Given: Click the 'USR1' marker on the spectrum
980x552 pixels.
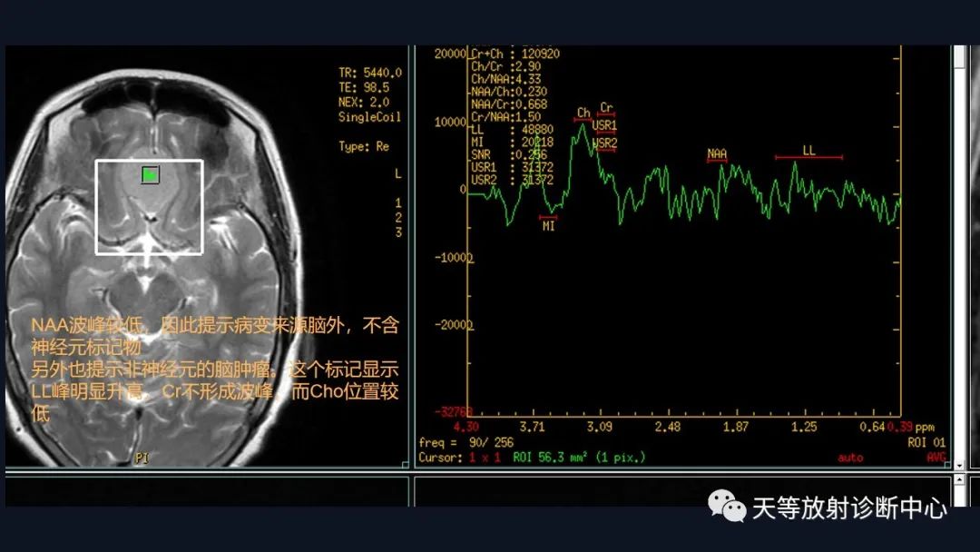Looking at the screenshot, I should tap(604, 125).
